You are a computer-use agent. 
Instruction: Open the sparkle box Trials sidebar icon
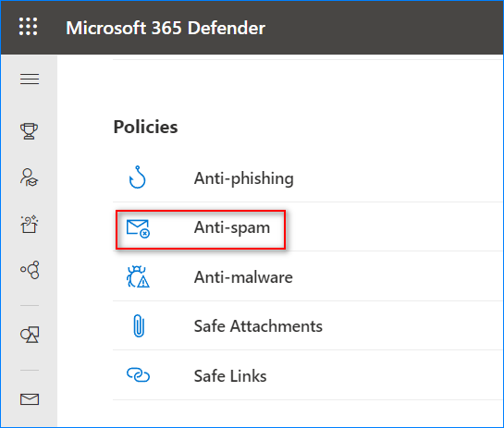(30, 225)
